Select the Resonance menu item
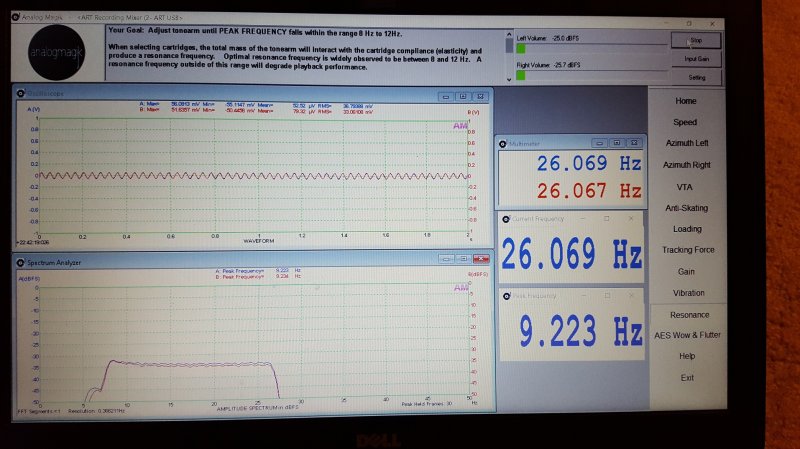This screenshot has height=449, width=800. [689, 315]
